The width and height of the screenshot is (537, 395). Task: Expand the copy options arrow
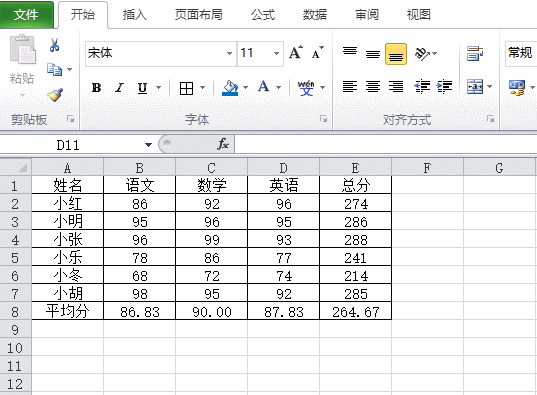click(70, 70)
